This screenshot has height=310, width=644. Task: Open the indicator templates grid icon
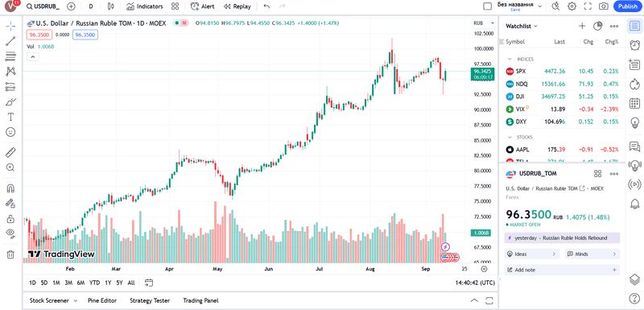(175, 6)
